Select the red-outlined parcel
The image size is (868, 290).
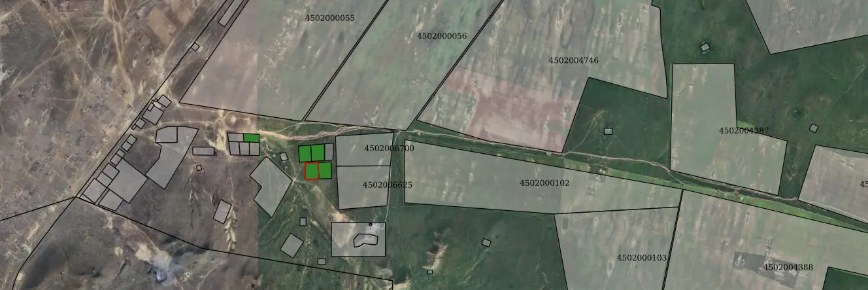point(311,171)
